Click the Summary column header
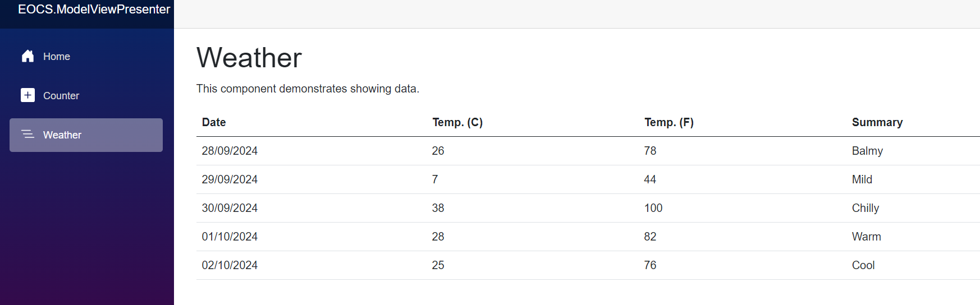The width and height of the screenshot is (980, 305). click(x=877, y=122)
